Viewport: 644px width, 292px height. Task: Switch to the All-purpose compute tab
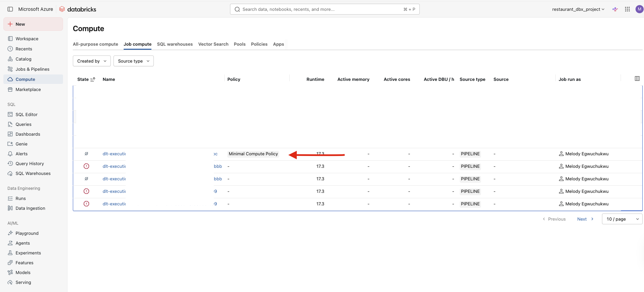[x=96, y=44]
